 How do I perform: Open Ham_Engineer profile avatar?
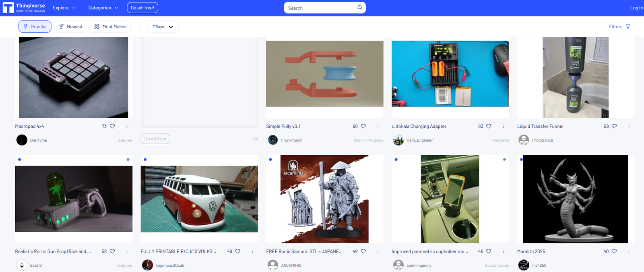point(398,140)
